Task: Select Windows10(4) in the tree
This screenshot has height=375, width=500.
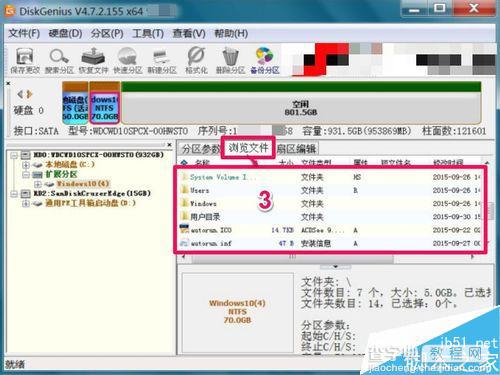Action: (x=83, y=184)
